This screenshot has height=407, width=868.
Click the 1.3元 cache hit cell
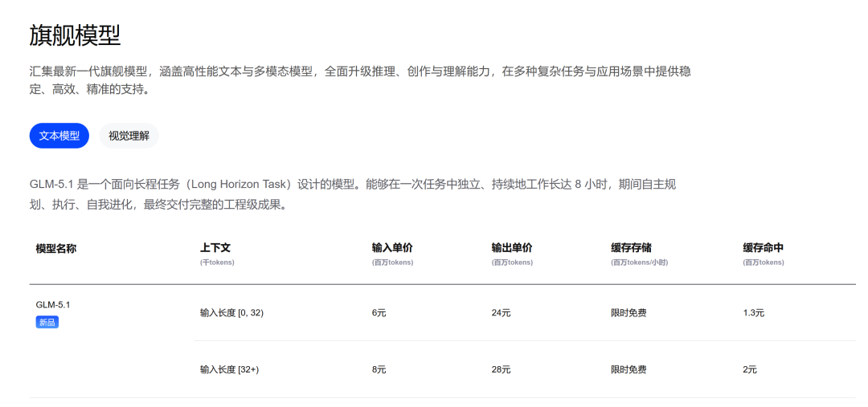pos(753,313)
